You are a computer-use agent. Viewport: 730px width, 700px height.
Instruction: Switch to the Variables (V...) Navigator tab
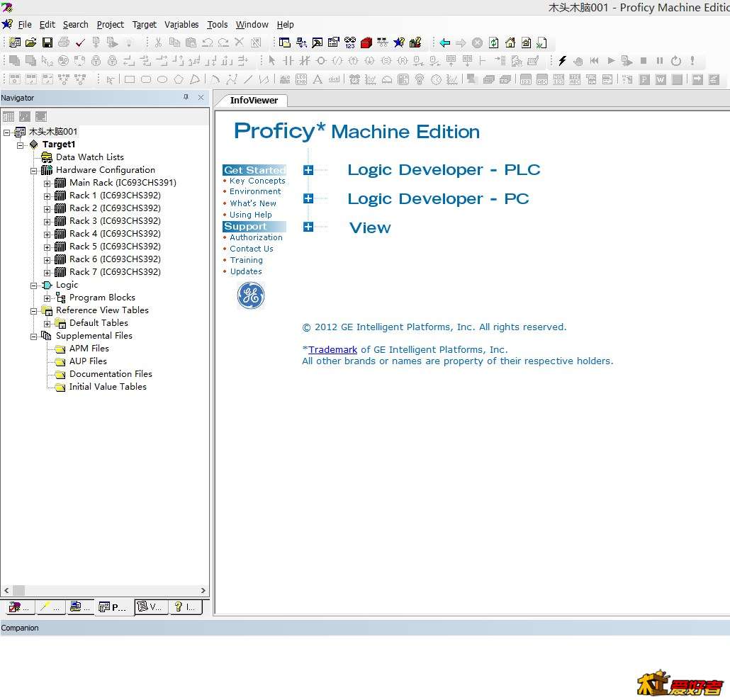tap(151, 607)
